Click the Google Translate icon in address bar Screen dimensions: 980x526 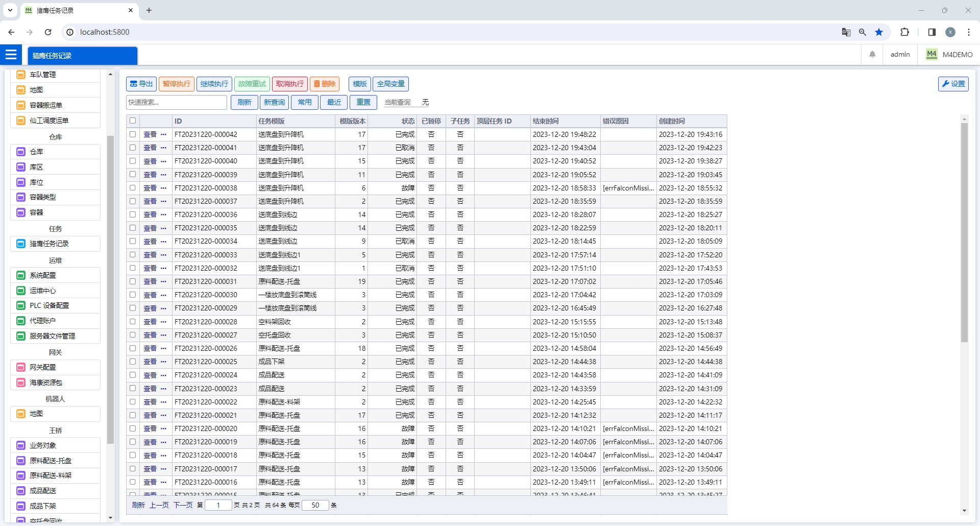(x=846, y=32)
